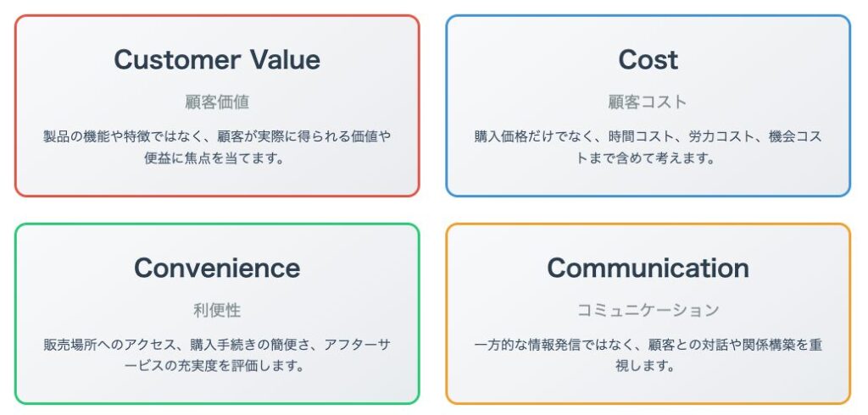The image size is (868, 415).
Task: Click the Communication description about 一方的な情報発信
Action: [648, 355]
